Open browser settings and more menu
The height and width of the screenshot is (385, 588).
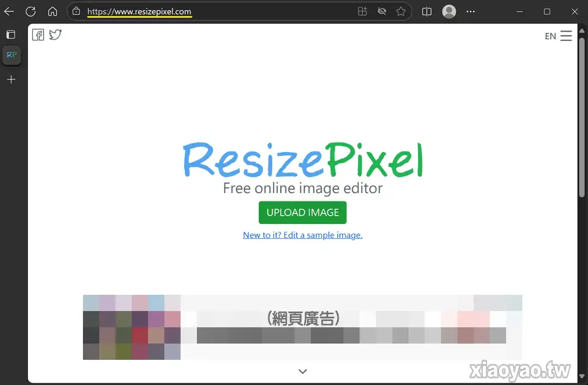[x=470, y=12]
